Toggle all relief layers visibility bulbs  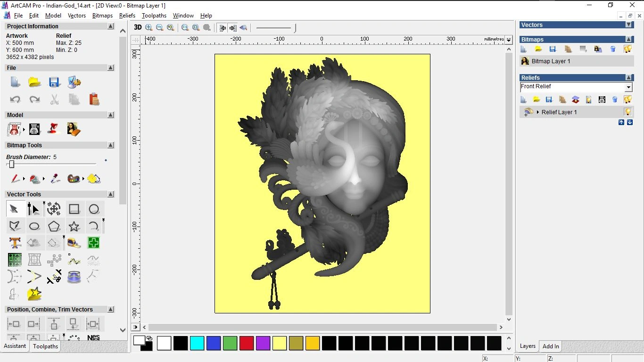point(627,100)
